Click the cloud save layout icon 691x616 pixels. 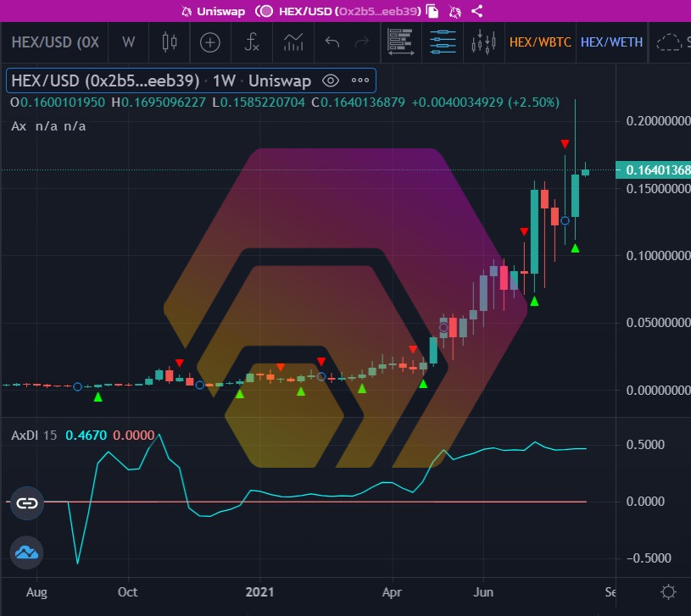[669, 42]
